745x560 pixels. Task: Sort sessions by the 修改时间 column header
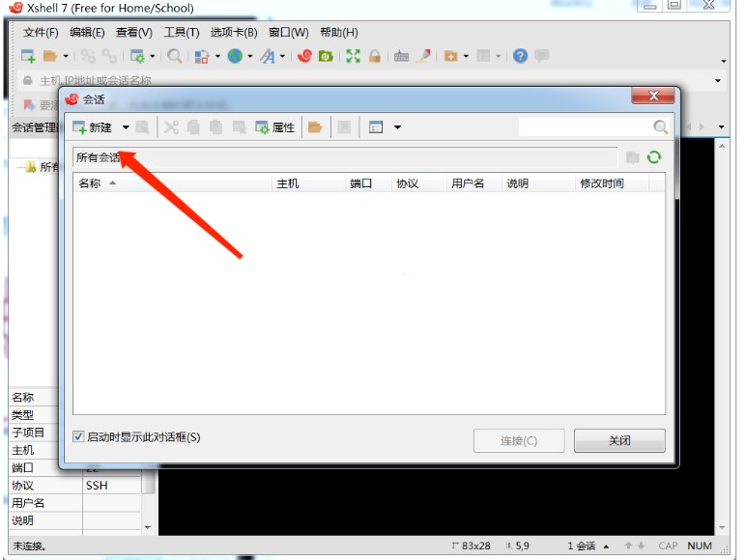[612, 183]
